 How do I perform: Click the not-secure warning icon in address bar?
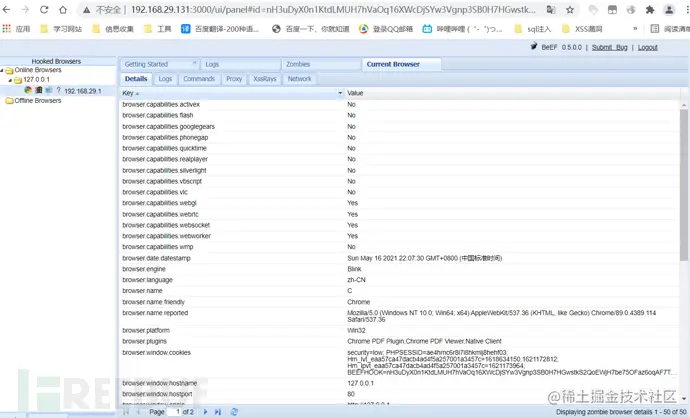[x=87, y=10]
